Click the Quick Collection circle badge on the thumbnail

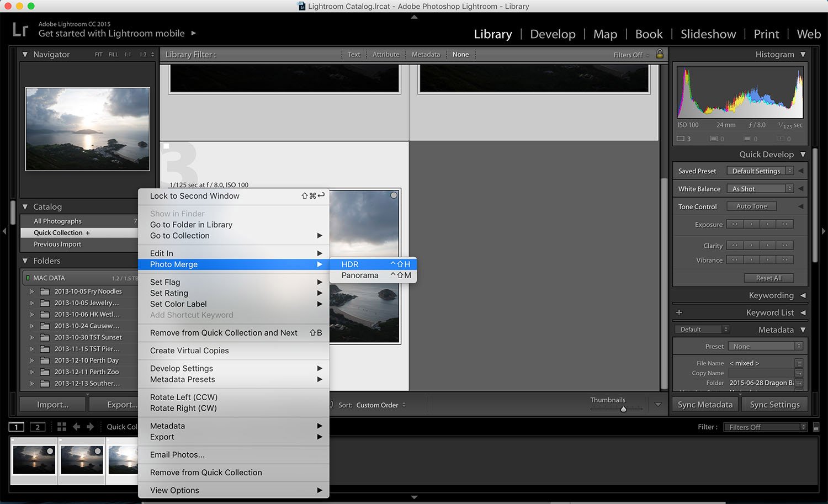tap(394, 195)
